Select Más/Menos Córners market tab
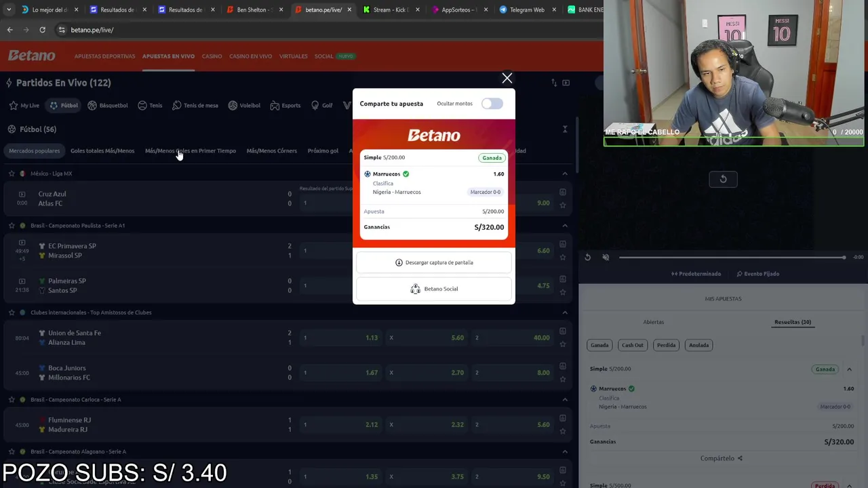This screenshot has width=868, height=488. tap(271, 150)
